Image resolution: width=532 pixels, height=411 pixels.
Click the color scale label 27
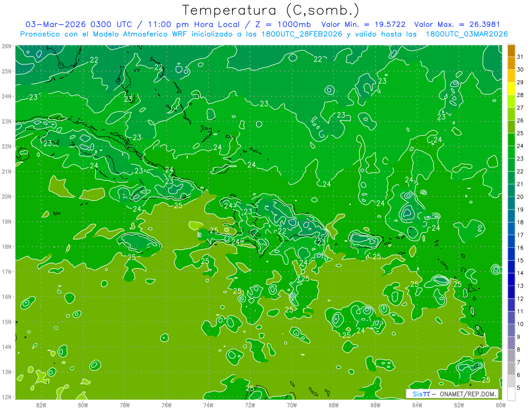click(520, 108)
